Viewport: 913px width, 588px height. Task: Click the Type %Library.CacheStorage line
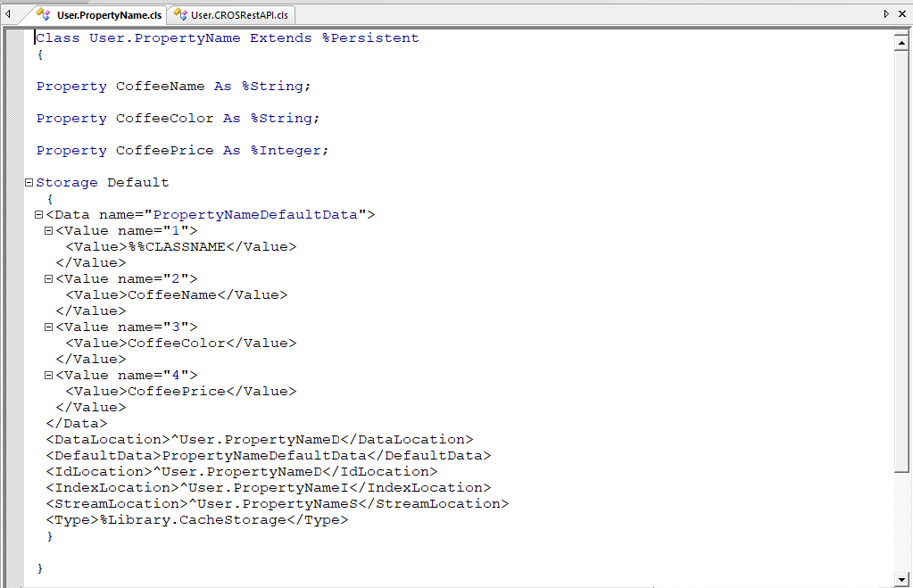click(197, 520)
